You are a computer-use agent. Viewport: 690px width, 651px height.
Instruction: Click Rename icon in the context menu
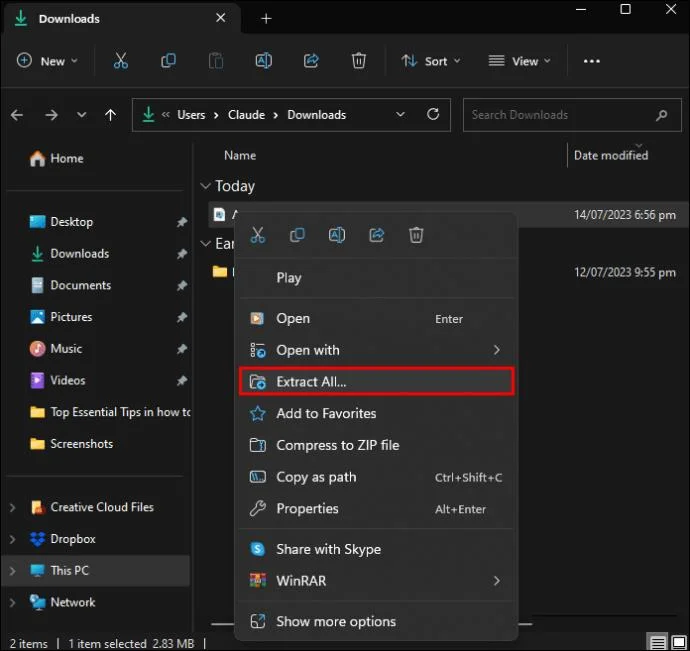pos(337,235)
